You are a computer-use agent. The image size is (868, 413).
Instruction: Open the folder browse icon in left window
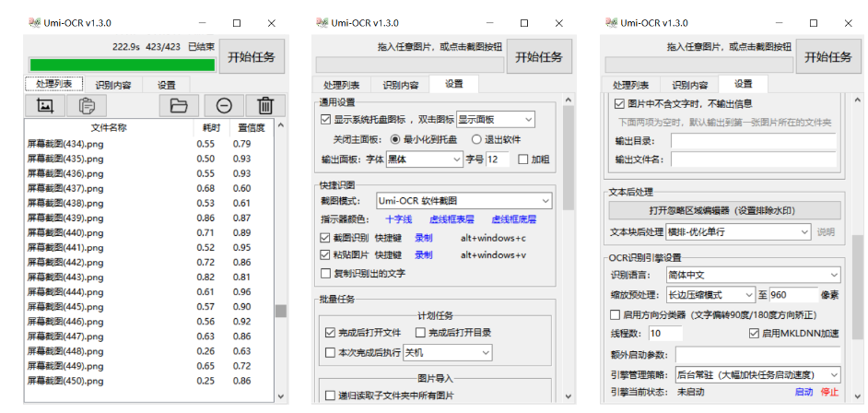point(179,105)
